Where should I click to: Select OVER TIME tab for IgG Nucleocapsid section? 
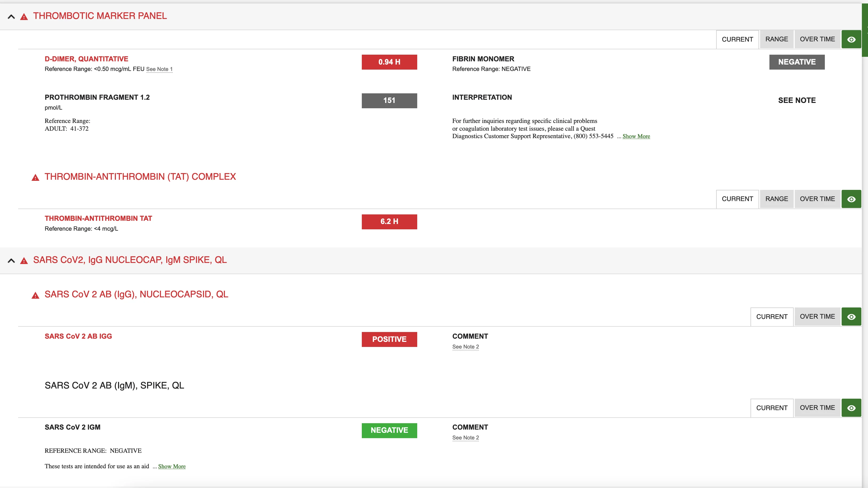[x=817, y=316]
